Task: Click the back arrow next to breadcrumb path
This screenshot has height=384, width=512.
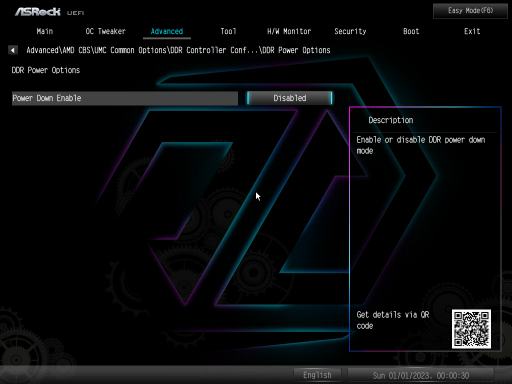Action: tap(12, 50)
